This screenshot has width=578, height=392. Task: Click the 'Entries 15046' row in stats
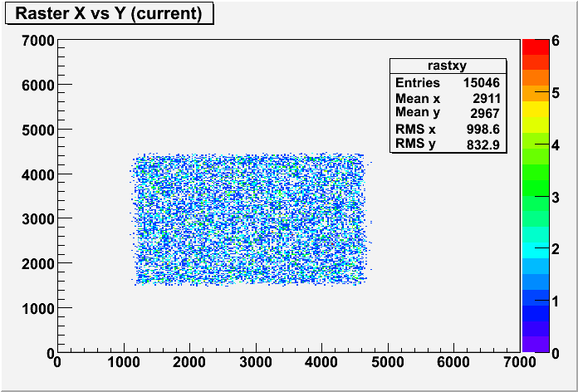pyautogui.click(x=448, y=82)
